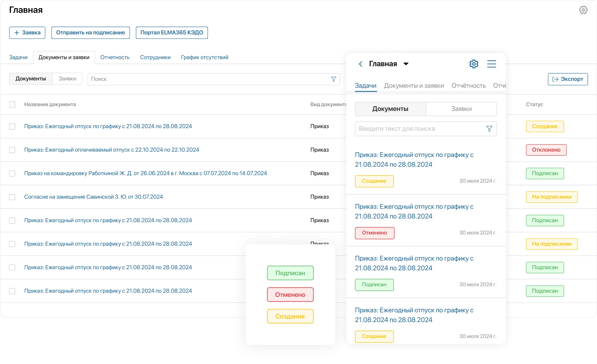Viewport: 597px width, 364px height.
Task: Open settings gear in page top-right corner
Action: click(583, 10)
